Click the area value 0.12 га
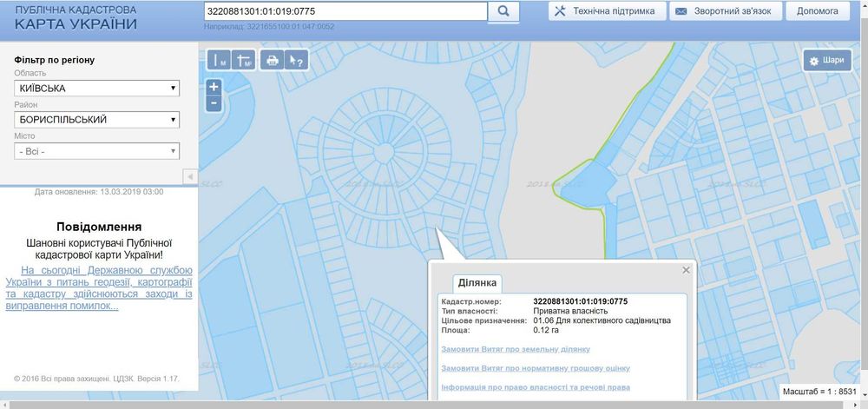 click(545, 330)
